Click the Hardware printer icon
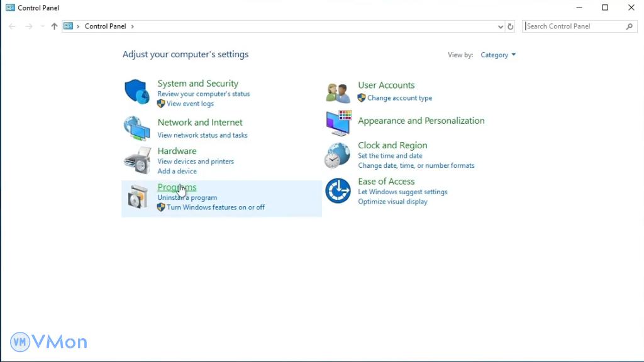644x362 pixels. [136, 161]
